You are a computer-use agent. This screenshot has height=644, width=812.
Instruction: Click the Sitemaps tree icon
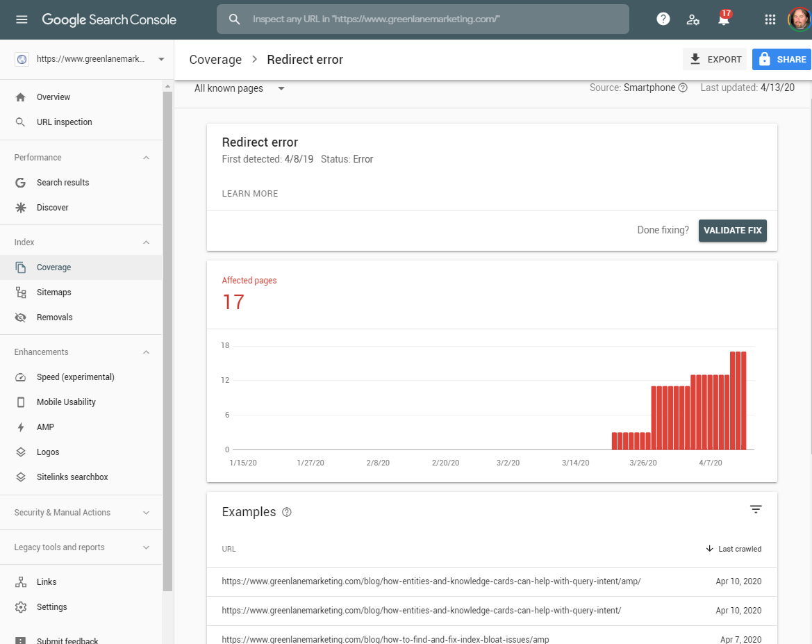pos(21,292)
